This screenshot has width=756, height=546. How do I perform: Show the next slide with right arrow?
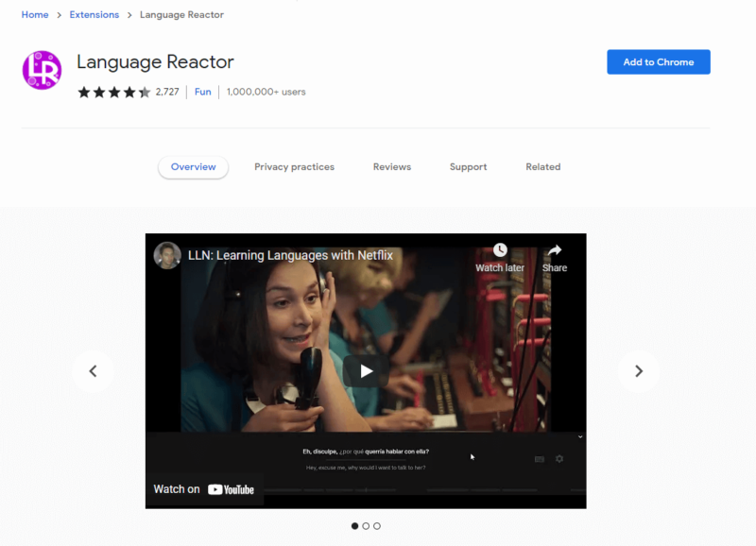[639, 371]
